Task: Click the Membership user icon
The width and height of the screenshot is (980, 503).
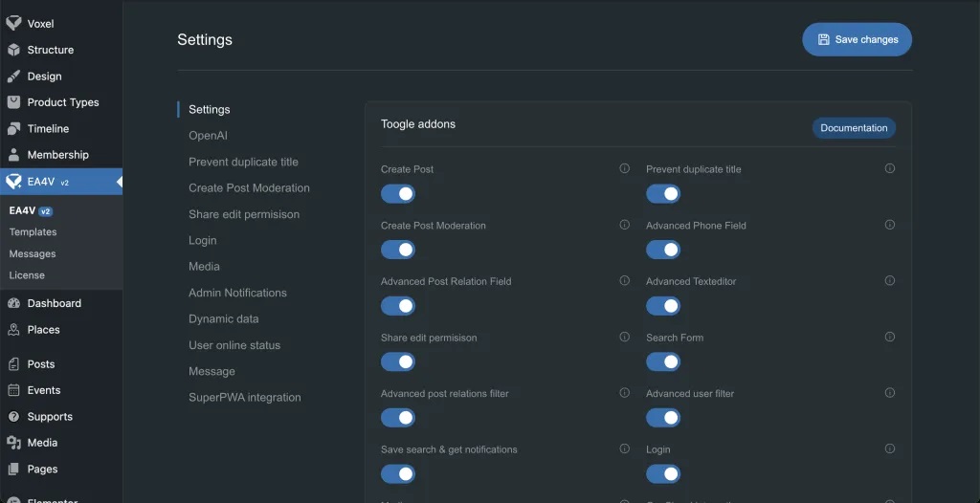Action: point(13,155)
